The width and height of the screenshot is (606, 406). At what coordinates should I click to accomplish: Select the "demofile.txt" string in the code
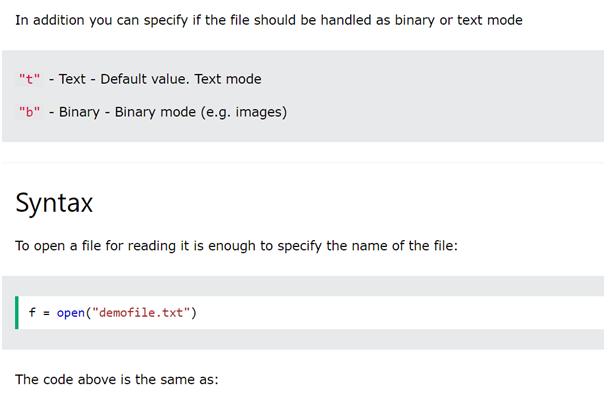[x=142, y=313]
